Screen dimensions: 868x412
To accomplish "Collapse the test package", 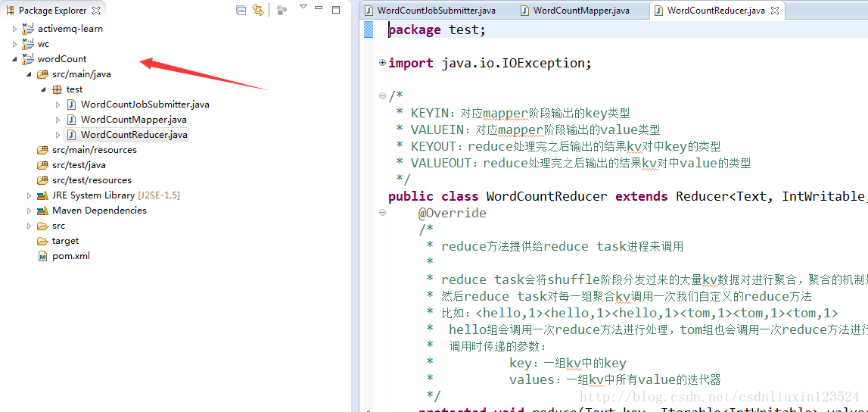I will coord(43,89).
